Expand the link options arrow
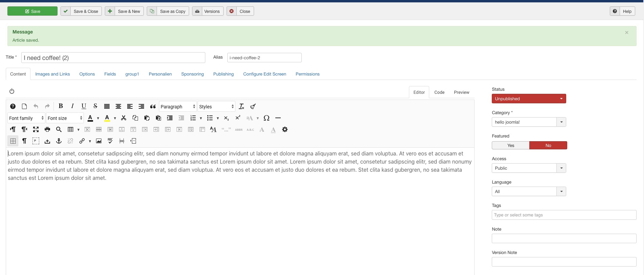 [90, 141]
